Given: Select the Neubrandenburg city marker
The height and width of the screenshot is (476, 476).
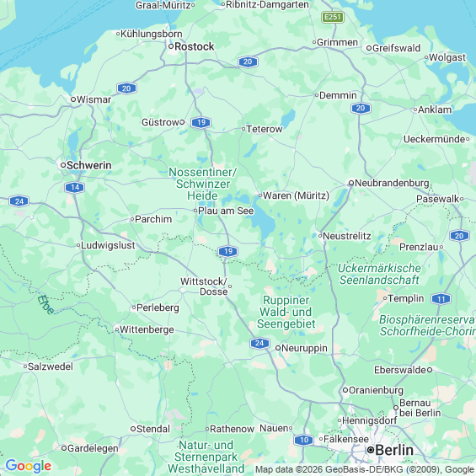Looking at the screenshot, I should tap(351, 183).
